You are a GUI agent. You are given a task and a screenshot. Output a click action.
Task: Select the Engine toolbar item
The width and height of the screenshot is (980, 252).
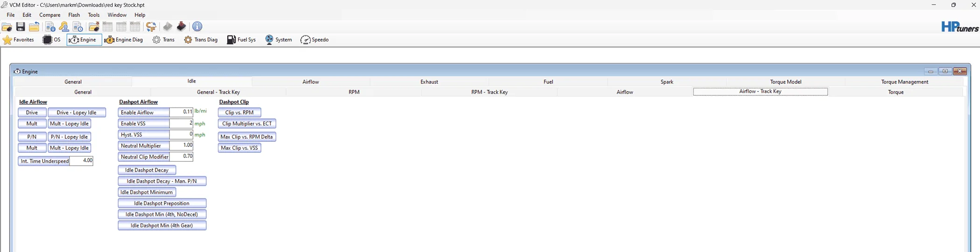pyautogui.click(x=84, y=40)
